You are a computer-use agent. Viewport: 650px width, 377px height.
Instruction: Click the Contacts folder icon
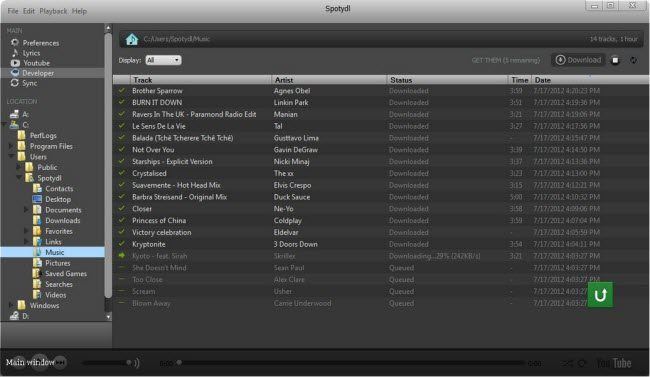click(x=37, y=188)
